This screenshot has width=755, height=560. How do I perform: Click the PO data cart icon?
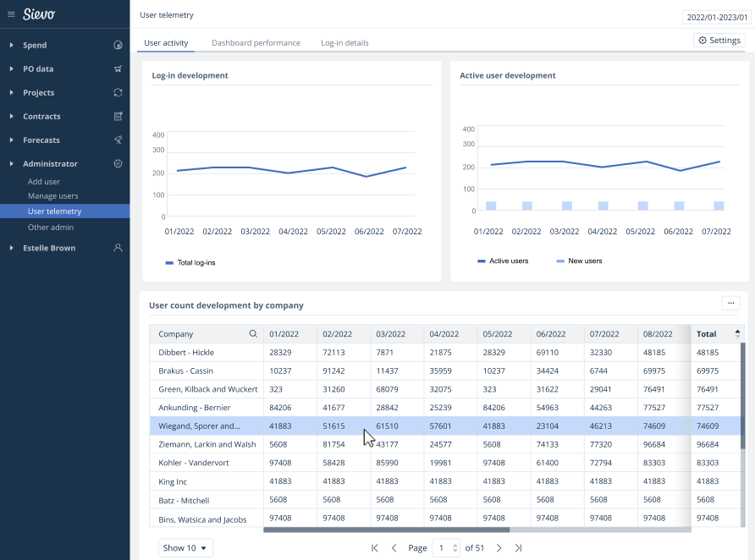[x=118, y=69]
